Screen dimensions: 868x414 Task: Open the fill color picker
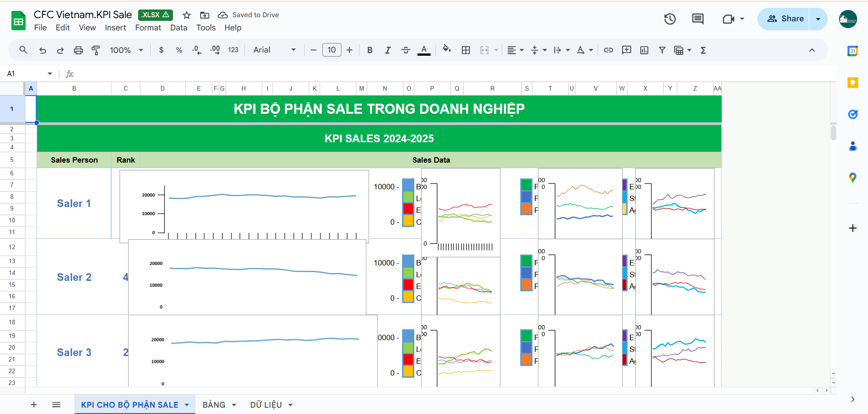click(447, 50)
